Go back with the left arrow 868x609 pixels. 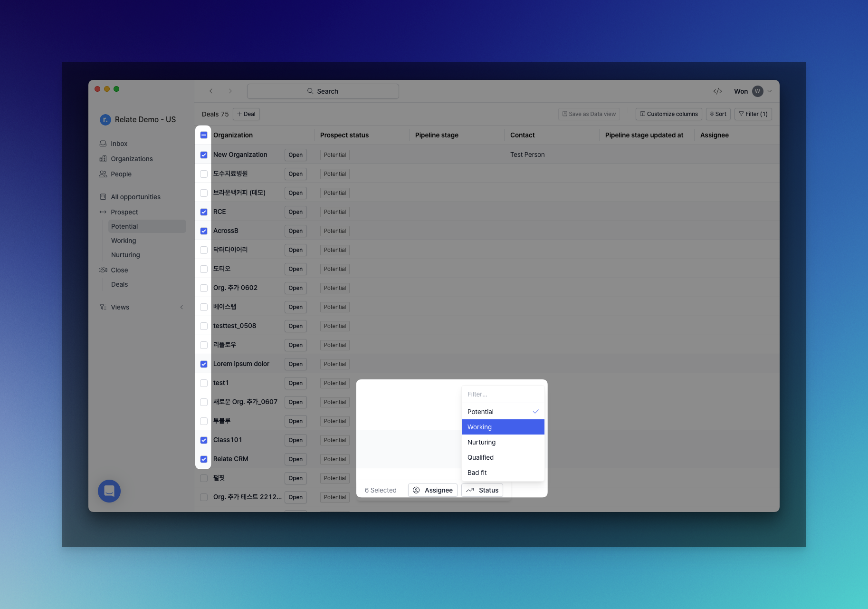pyautogui.click(x=211, y=91)
